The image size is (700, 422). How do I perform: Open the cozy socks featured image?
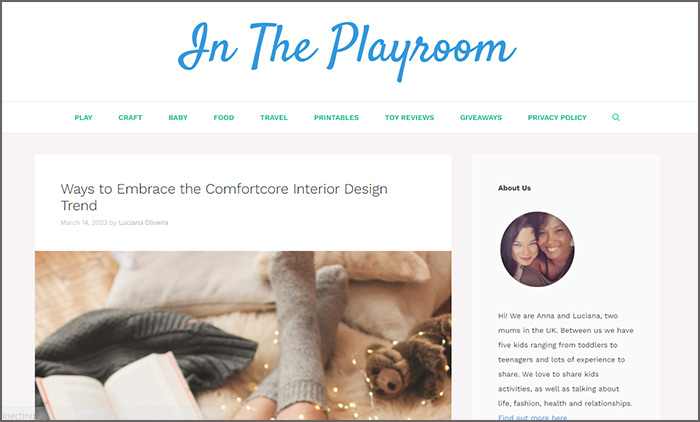click(243, 335)
